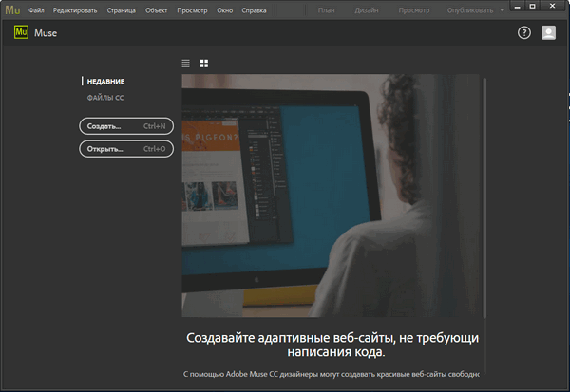This screenshot has width=570, height=392.
Task: Click the Mu application logo in title bar
Action: (12, 9)
